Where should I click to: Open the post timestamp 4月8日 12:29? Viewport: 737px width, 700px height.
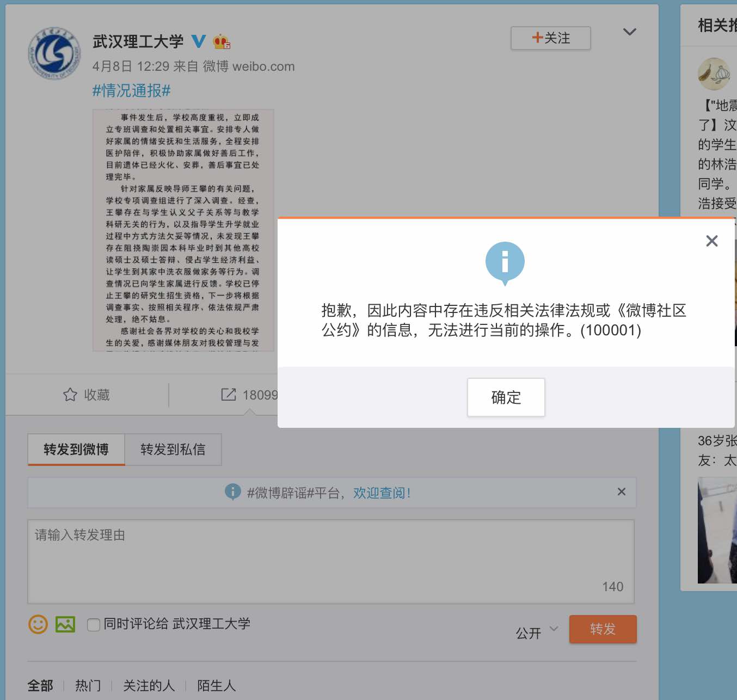[131, 66]
